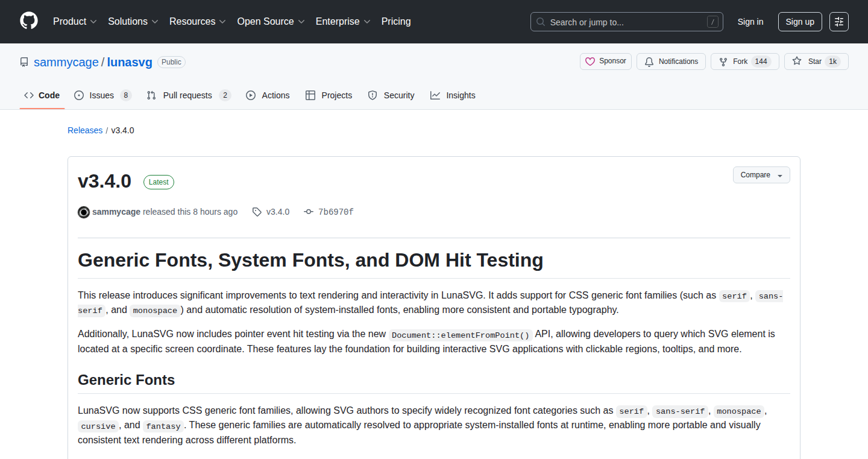Click the Sponsor heart icon

590,62
